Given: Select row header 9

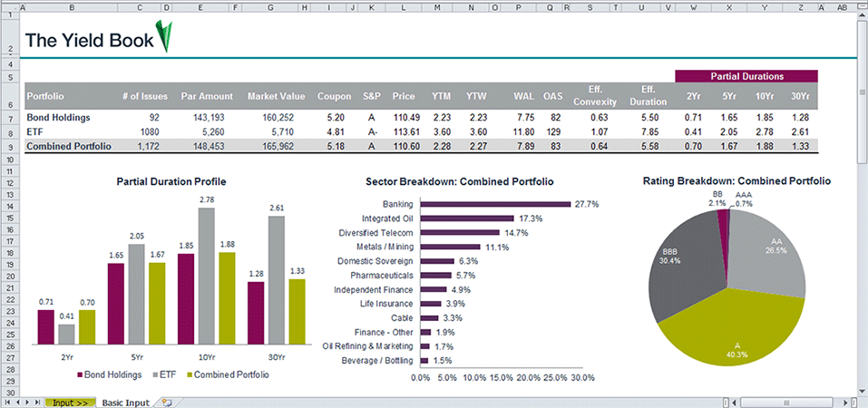Looking at the screenshot, I should coord(9,147).
